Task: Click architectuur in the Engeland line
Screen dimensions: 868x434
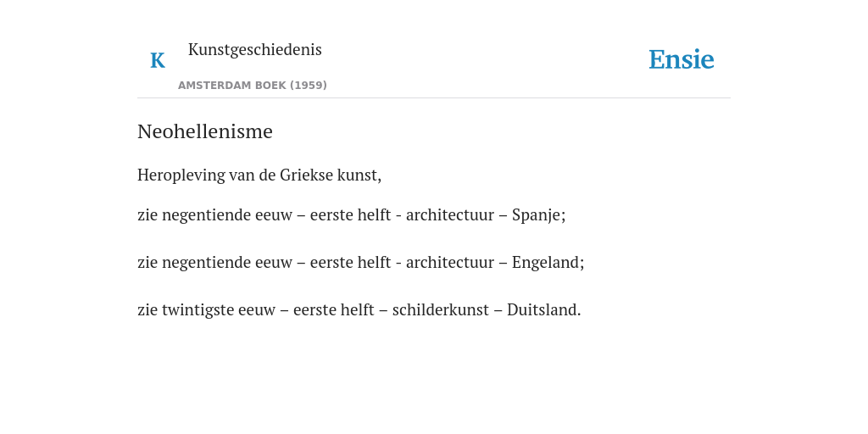Action: coord(450,263)
